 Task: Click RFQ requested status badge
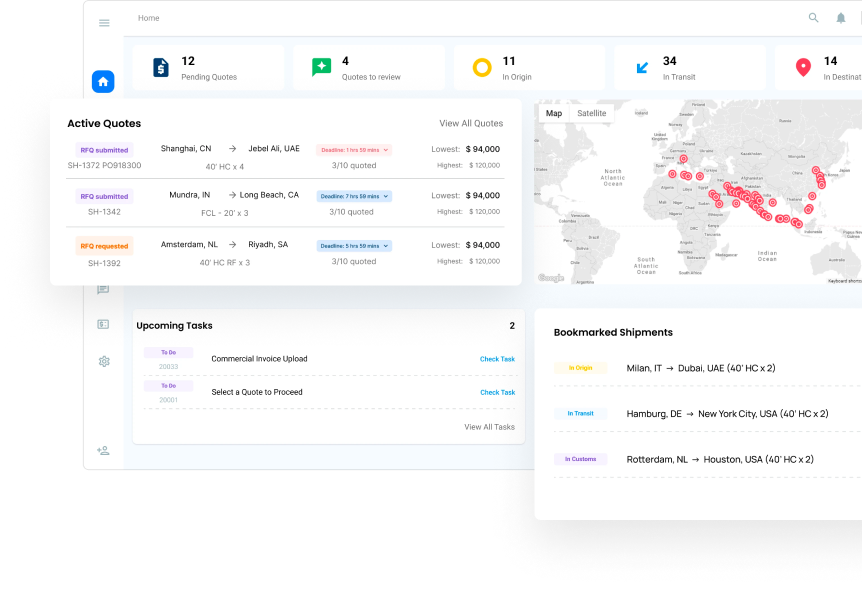point(104,246)
